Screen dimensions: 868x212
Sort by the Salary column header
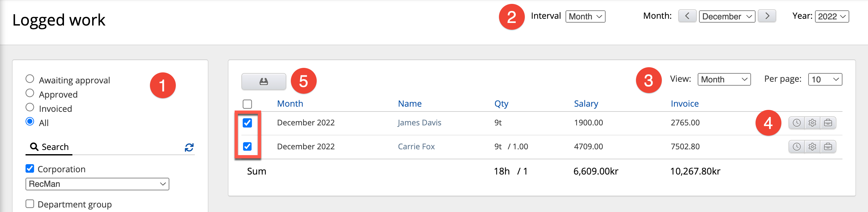pyautogui.click(x=586, y=103)
